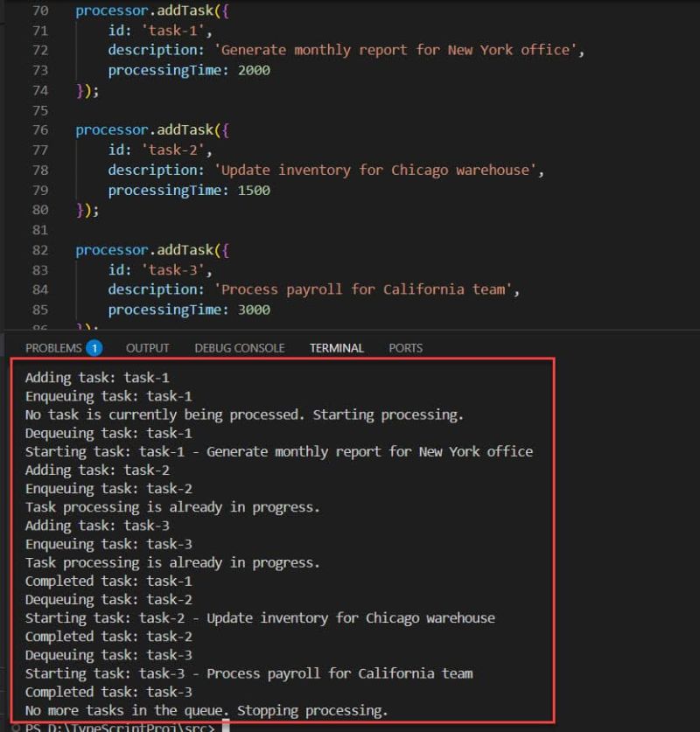View the OUTPUT panel tab
This screenshot has width=700, height=732.
[147, 347]
